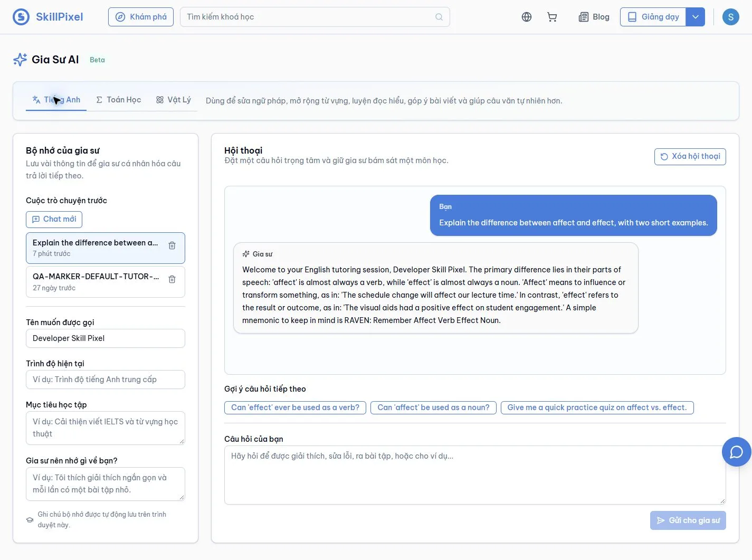Select suggestion "Can 'affect' be used as a noun?"
The width and height of the screenshot is (752, 560).
[433, 407]
